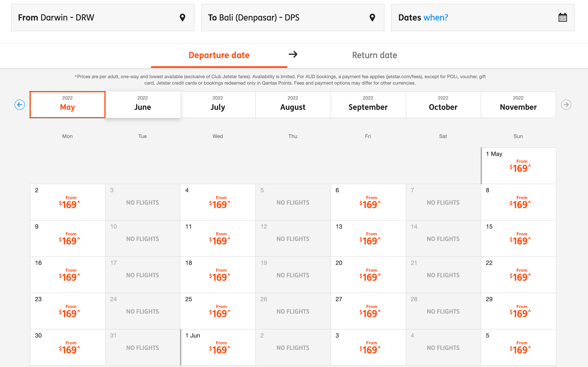Choose the October 2022 month tab

click(x=443, y=105)
